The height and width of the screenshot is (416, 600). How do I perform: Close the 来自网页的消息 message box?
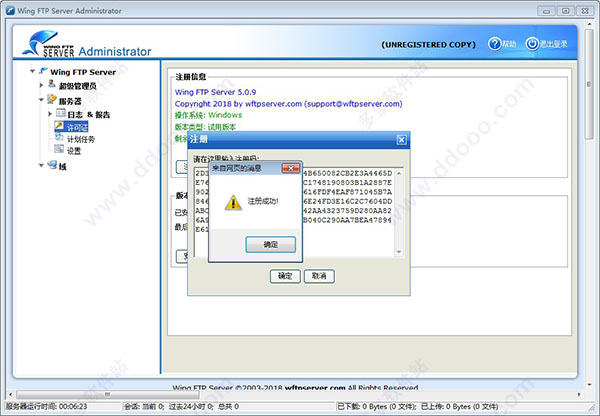point(291,168)
